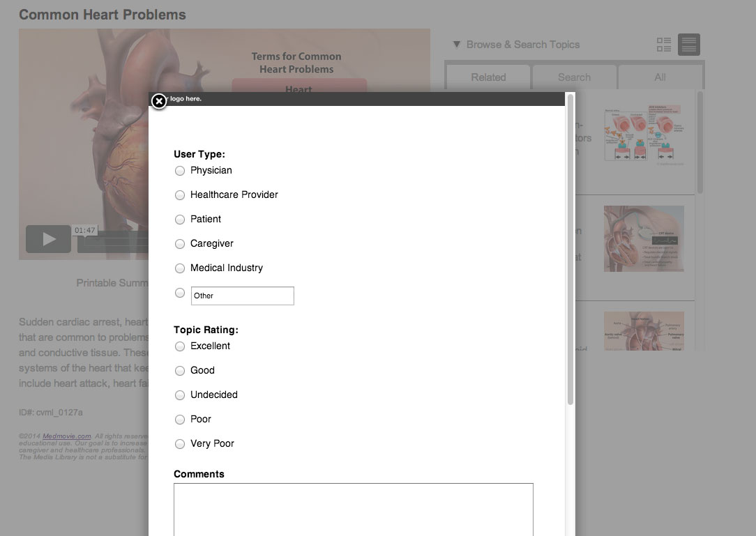Collapse the Browse & Search Topics section

(457, 45)
